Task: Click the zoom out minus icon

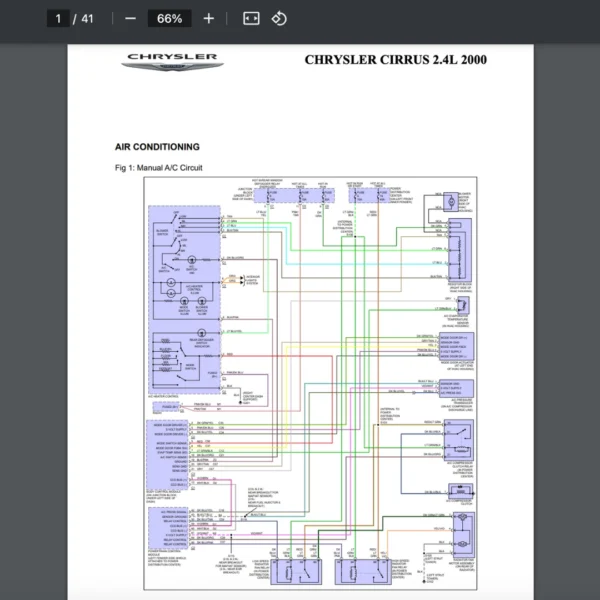Action: tap(130, 18)
